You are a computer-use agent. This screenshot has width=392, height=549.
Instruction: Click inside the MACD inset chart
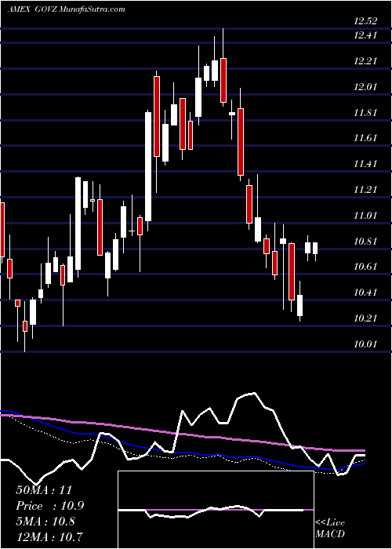(x=216, y=510)
